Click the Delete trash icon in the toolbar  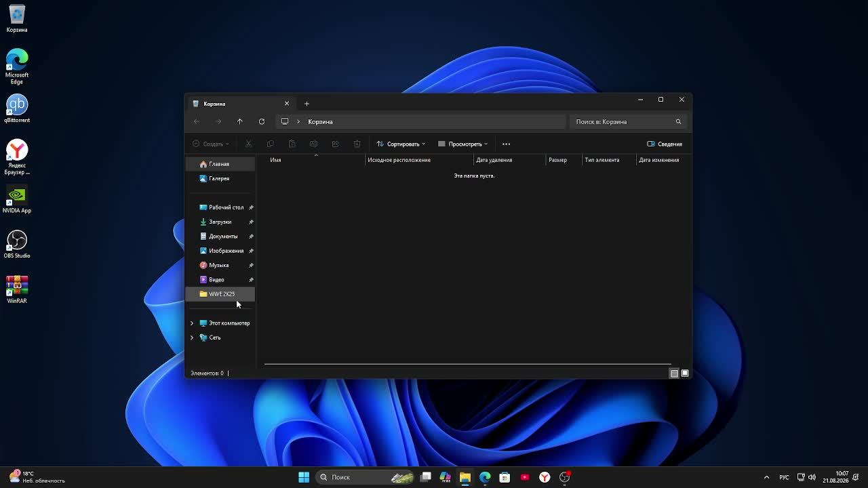click(x=357, y=144)
